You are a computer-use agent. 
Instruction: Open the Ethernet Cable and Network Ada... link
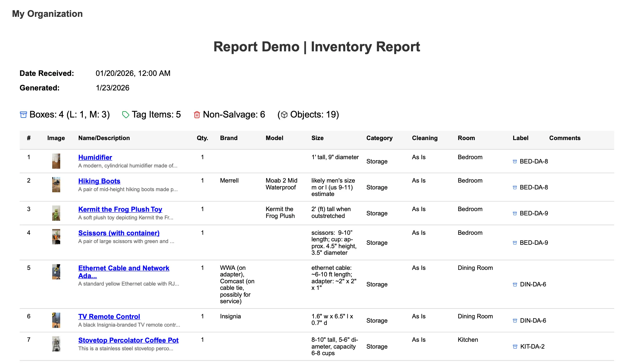coord(124,272)
